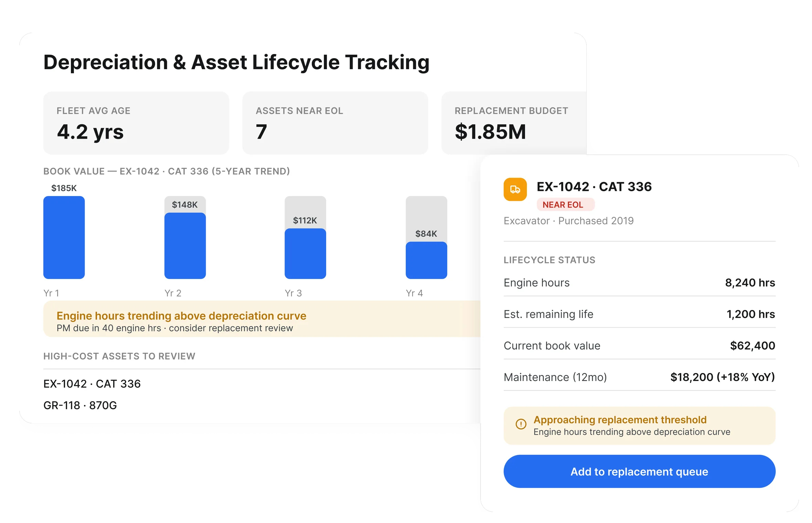Click the Depreciation & Asset Lifecycle Tracking title
The width and height of the screenshot is (812, 523).
coord(236,63)
